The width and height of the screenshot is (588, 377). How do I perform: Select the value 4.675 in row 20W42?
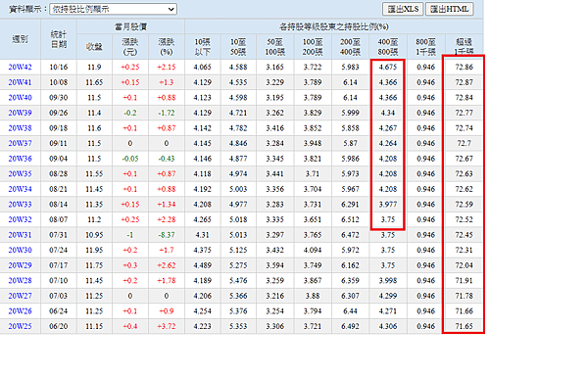388,68
